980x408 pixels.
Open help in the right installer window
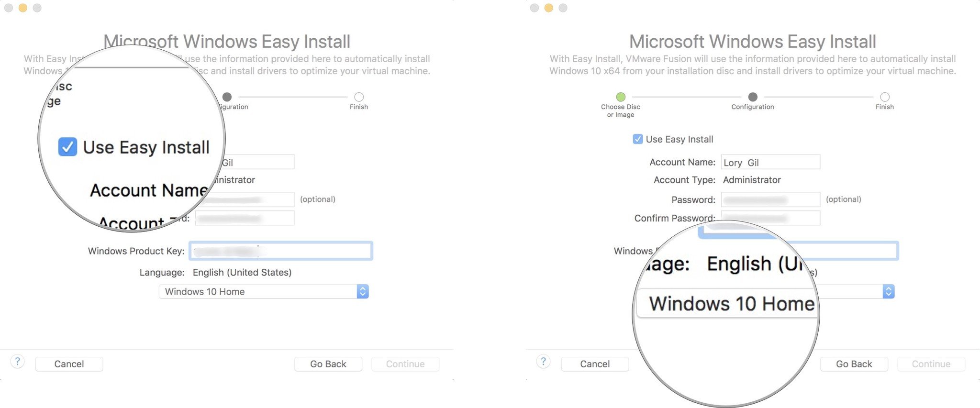pyautogui.click(x=543, y=362)
